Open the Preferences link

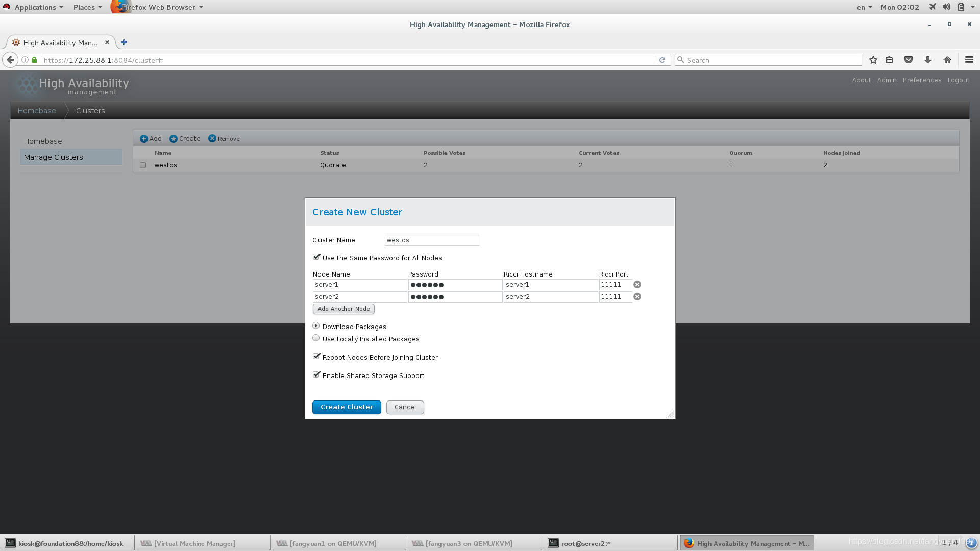coord(922,80)
